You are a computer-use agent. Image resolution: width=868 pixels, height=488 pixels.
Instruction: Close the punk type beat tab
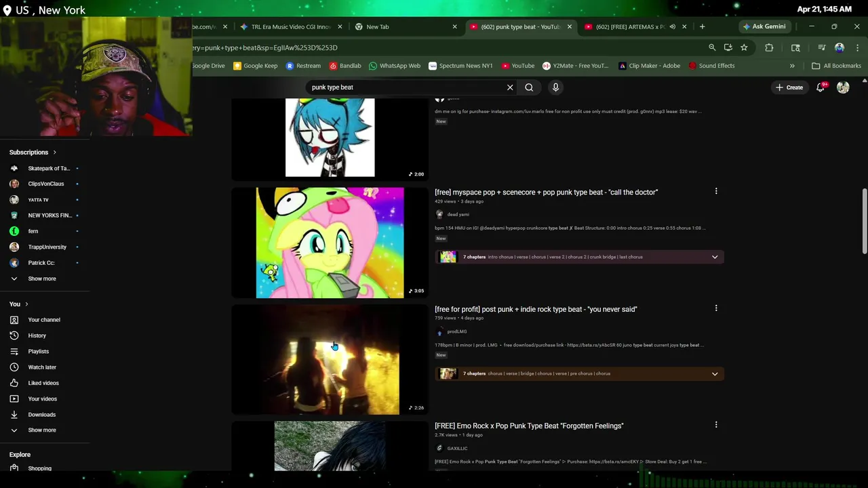569,26
